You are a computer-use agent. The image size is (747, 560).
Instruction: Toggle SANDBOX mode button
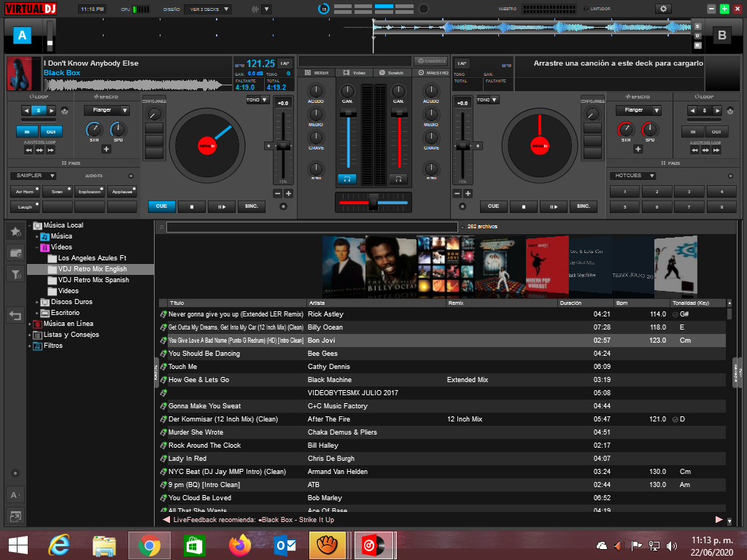click(x=432, y=61)
